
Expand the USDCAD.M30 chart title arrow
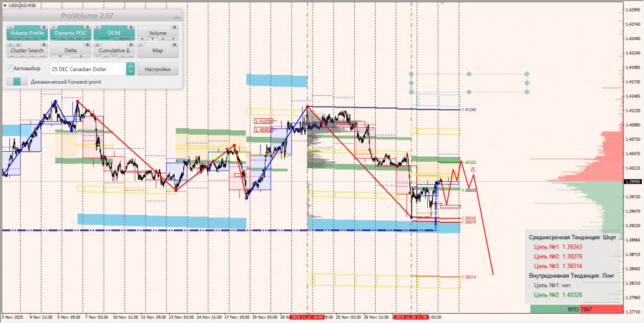(x=4, y=5)
